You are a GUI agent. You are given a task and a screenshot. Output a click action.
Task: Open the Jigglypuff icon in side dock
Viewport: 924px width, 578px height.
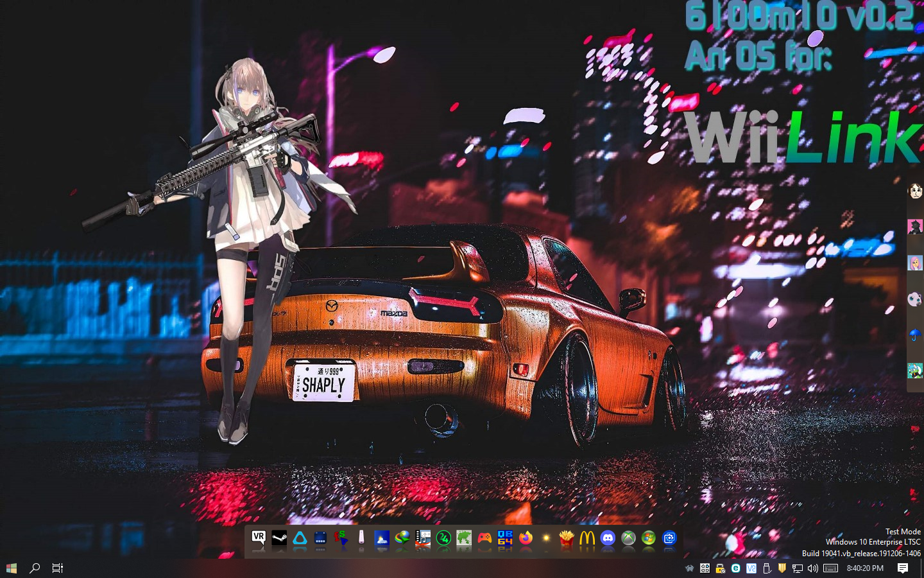pyautogui.click(x=915, y=299)
